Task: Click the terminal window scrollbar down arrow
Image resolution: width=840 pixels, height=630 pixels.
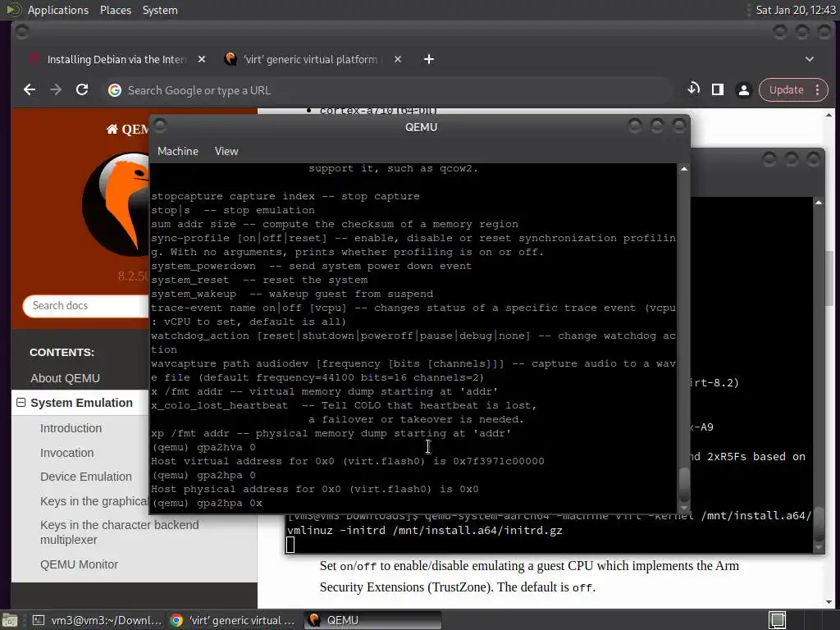Action: (819, 547)
